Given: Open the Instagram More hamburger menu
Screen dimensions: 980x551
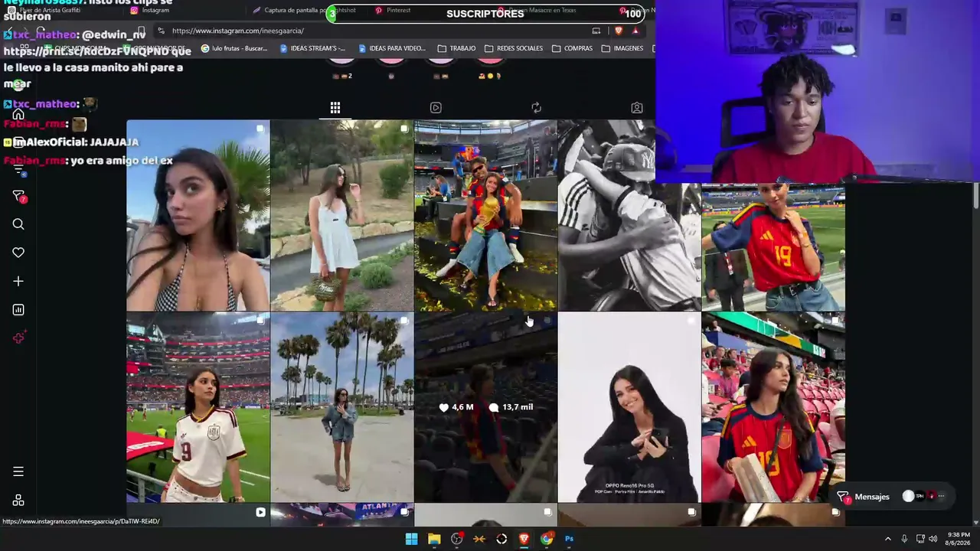Looking at the screenshot, I should pos(18,471).
